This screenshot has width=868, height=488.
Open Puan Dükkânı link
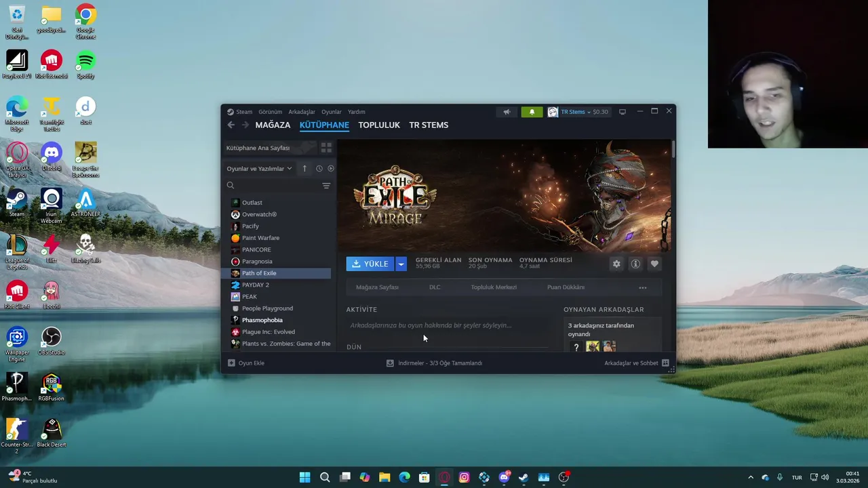pyautogui.click(x=566, y=287)
